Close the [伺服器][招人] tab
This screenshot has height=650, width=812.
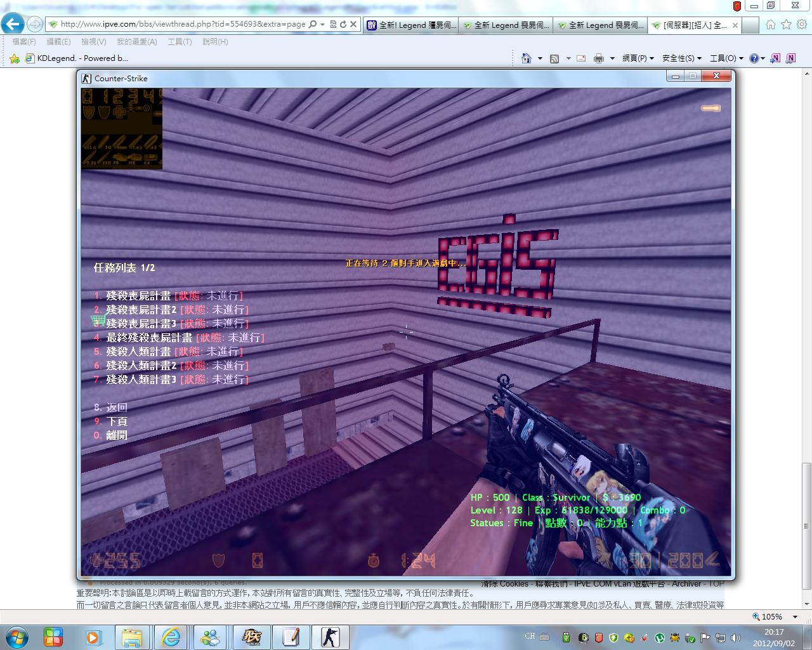[x=735, y=25]
